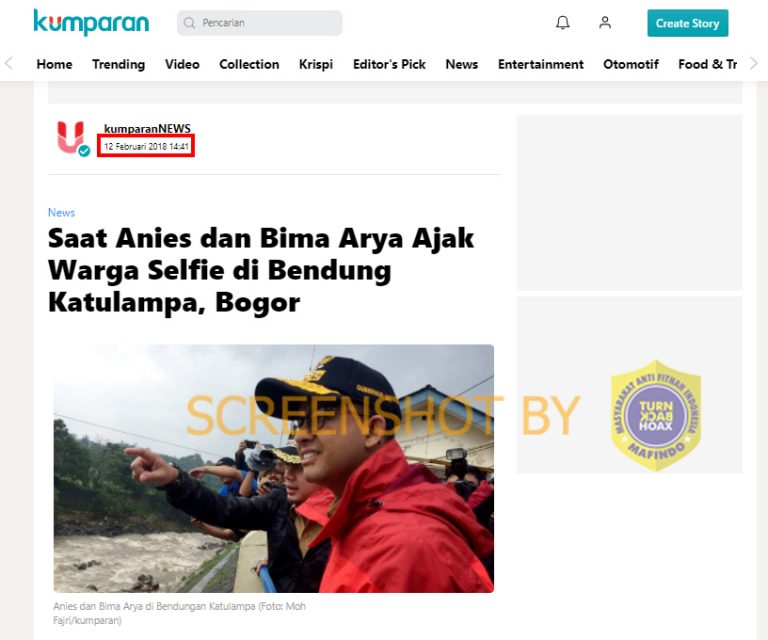The width and height of the screenshot is (768, 640).
Task: Open the user profile icon
Action: click(x=605, y=23)
